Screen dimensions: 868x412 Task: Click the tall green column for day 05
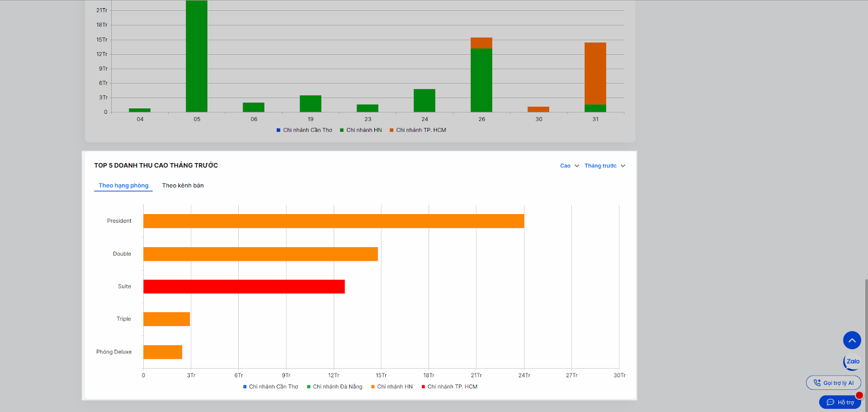(x=196, y=56)
